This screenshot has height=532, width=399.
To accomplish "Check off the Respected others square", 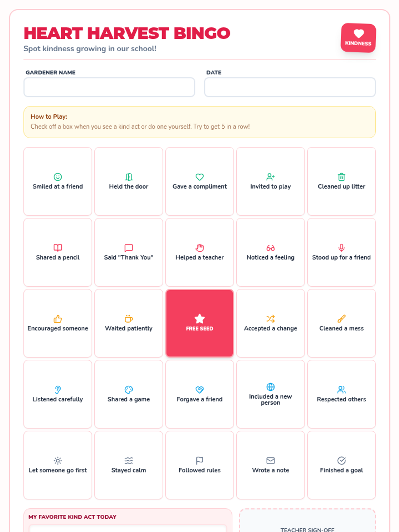I will pos(341,394).
